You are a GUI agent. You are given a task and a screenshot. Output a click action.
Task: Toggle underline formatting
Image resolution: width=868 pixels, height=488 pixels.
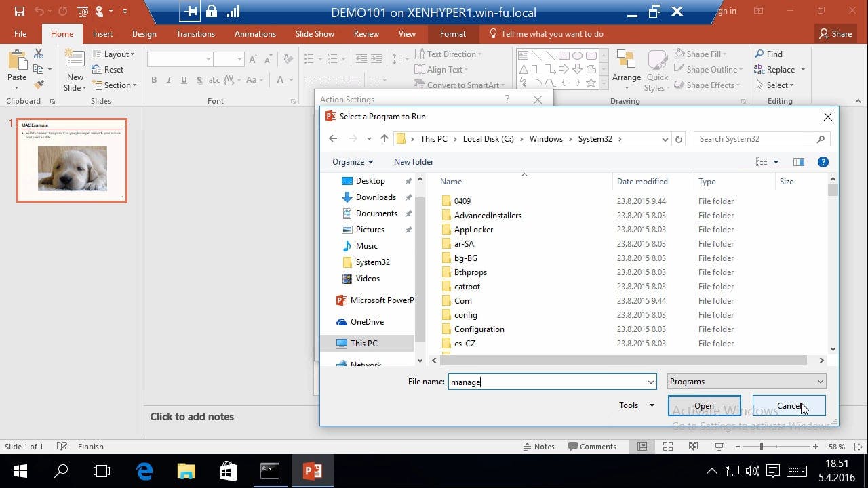pos(182,80)
